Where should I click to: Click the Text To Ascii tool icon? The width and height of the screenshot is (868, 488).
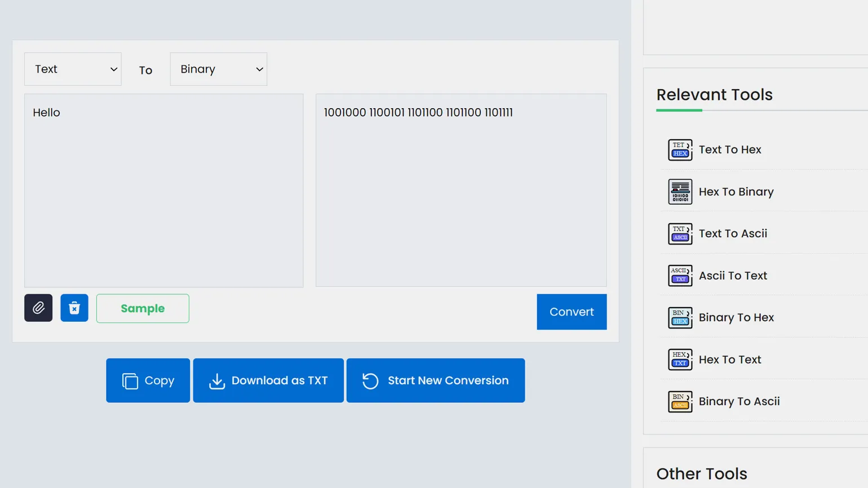[680, 234]
